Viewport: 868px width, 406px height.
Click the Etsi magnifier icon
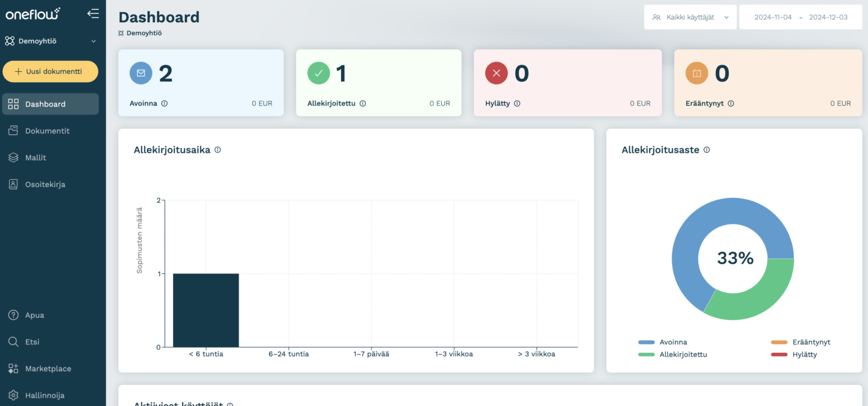tap(13, 341)
